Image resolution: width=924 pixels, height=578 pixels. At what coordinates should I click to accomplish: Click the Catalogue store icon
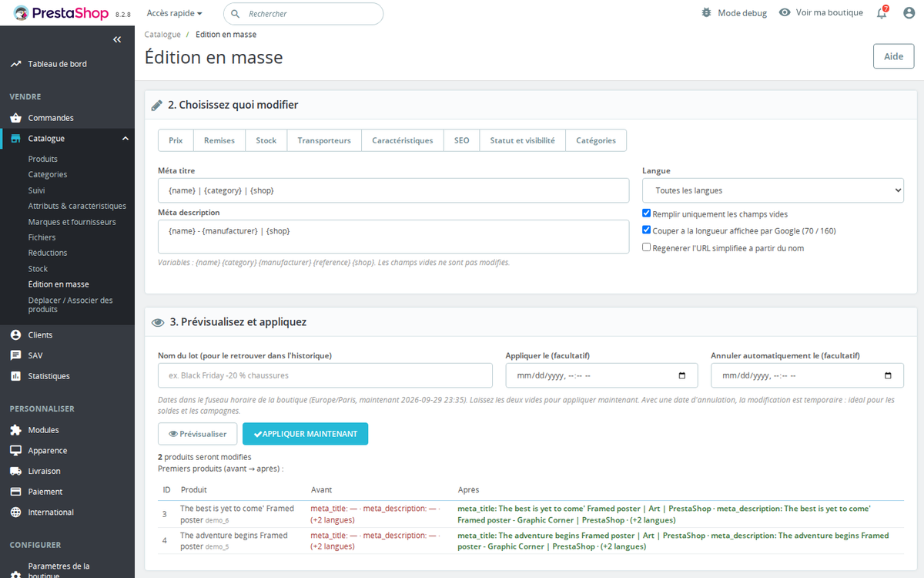point(15,139)
